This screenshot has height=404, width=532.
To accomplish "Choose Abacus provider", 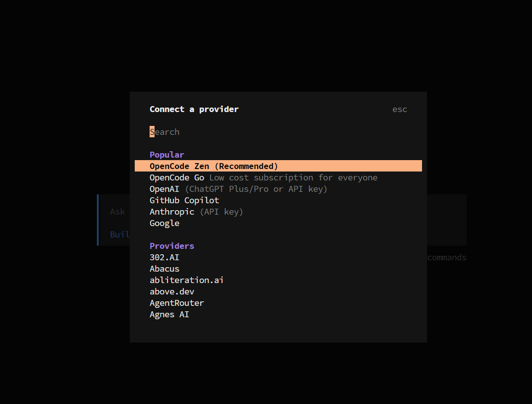I will coord(278,269).
